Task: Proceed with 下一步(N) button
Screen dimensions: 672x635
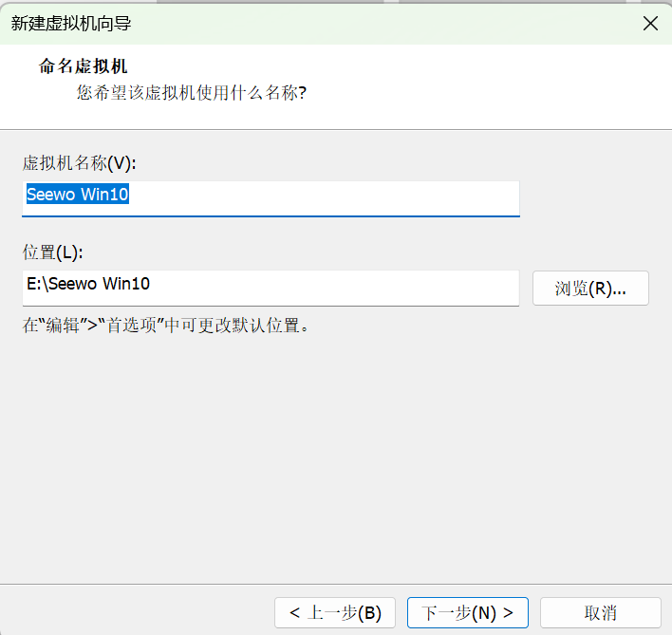Action: coord(468,613)
